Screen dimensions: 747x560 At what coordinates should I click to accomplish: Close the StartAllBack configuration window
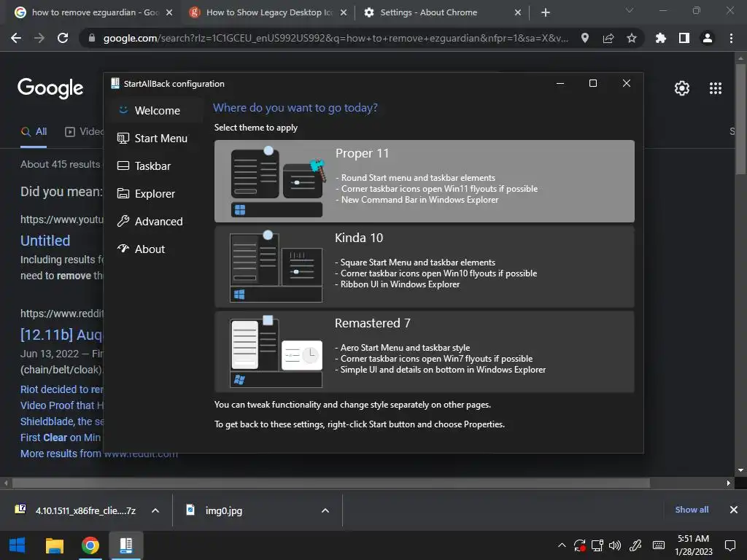click(x=627, y=83)
